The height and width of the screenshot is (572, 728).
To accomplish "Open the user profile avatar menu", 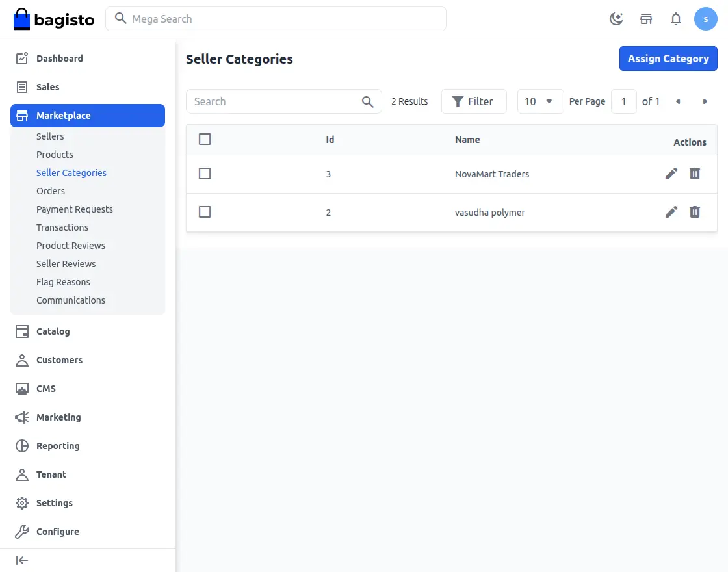I will pyautogui.click(x=705, y=19).
